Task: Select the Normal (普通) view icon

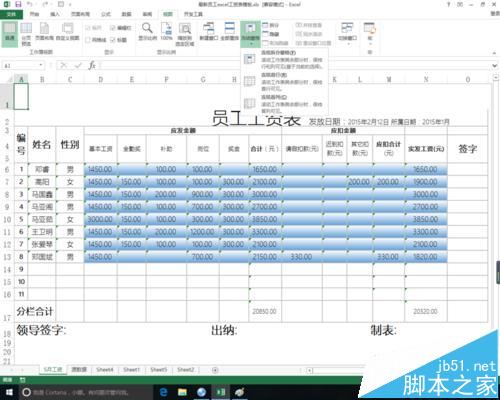Action: 10,34
